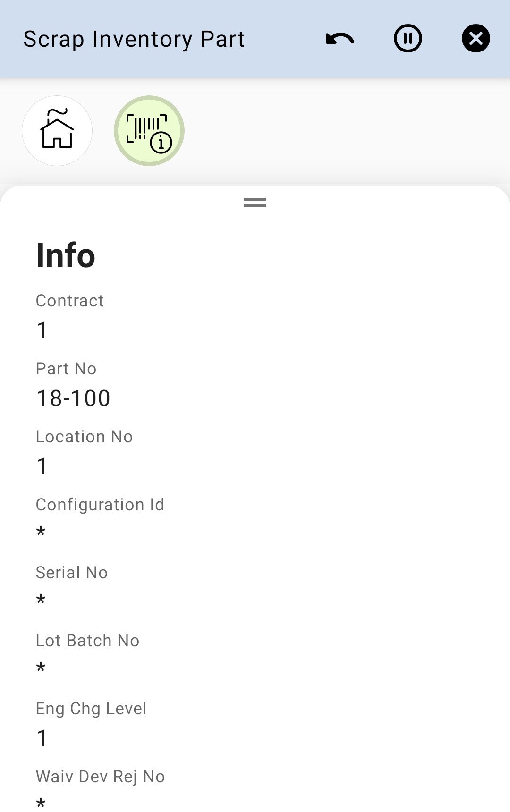Click the Serial No label
510x812 pixels.
pos(72,573)
